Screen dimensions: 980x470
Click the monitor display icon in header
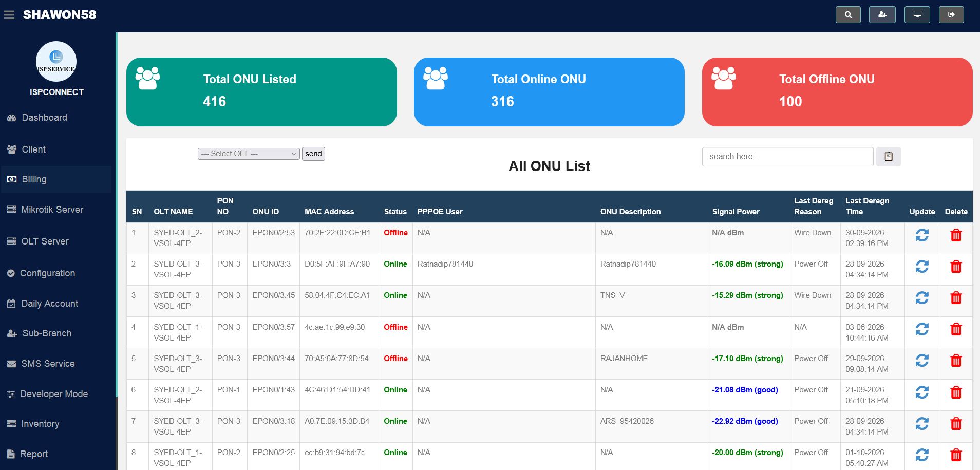[x=917, y=15]
